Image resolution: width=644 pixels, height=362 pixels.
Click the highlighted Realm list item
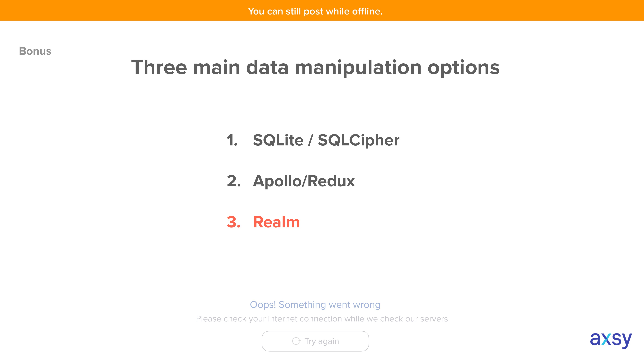276,222
